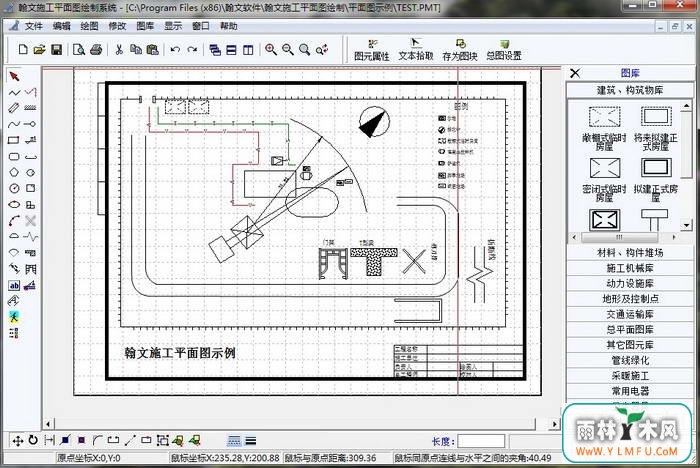Open the 编辑 menu

(x=62, y=26)
